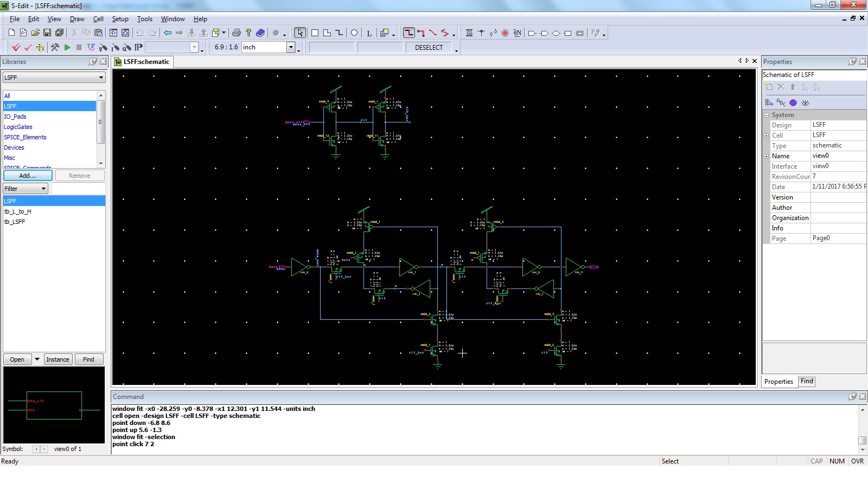The image size is (868, 483).
Task: Click the Print toolbar icon
Action: tap(236, 33)
